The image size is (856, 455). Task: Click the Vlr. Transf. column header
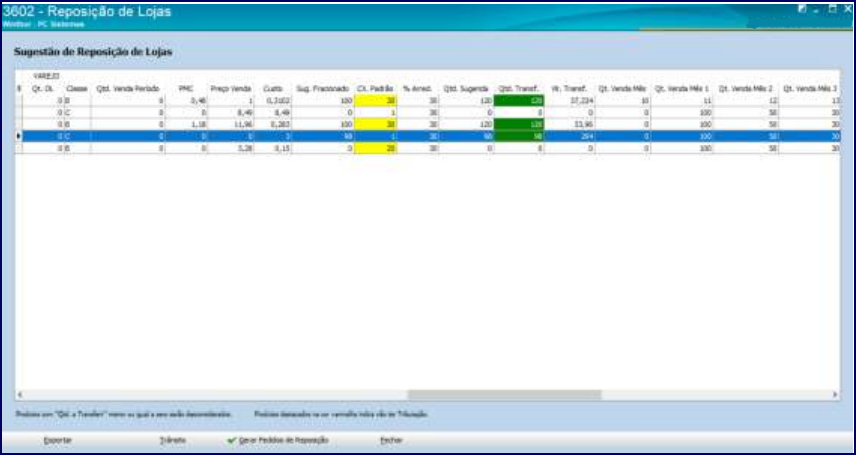(569, 88)
